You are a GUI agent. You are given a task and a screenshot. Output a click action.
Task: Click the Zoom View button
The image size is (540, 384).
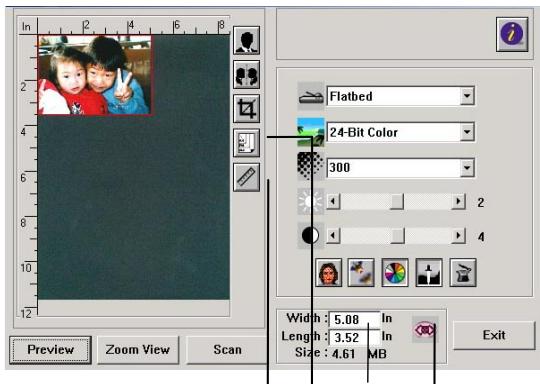(x=138, y=350)
